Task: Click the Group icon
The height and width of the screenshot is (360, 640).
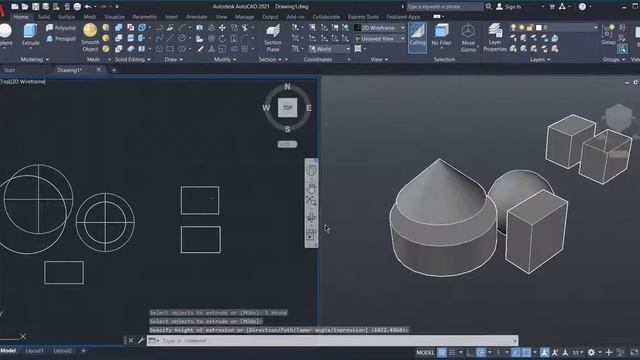Action: click(x=608, y=35)
